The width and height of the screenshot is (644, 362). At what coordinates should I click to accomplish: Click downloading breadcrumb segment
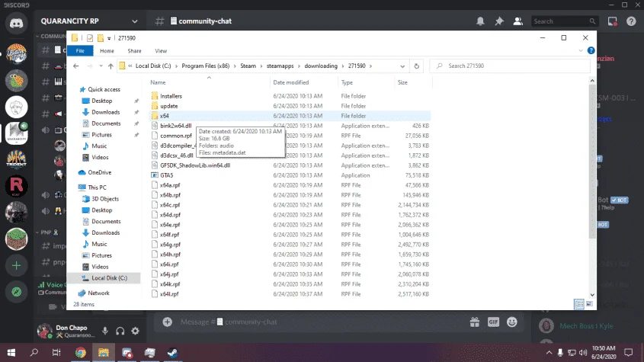[x=321, y=66]
